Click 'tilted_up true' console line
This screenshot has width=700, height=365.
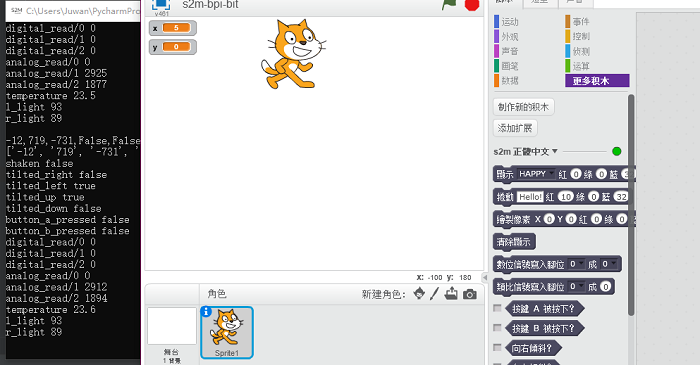tap(45, 197)
